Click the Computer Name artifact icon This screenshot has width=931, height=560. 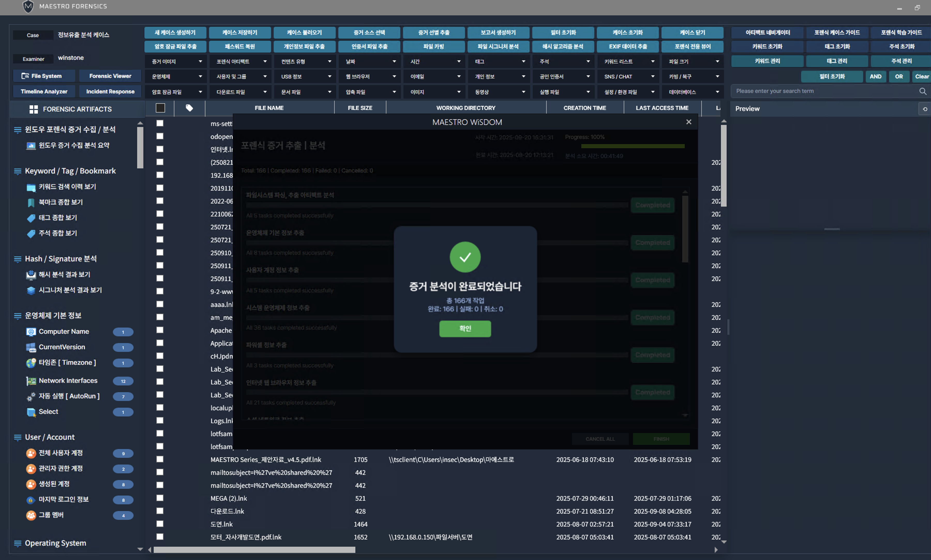pos(31,331)
